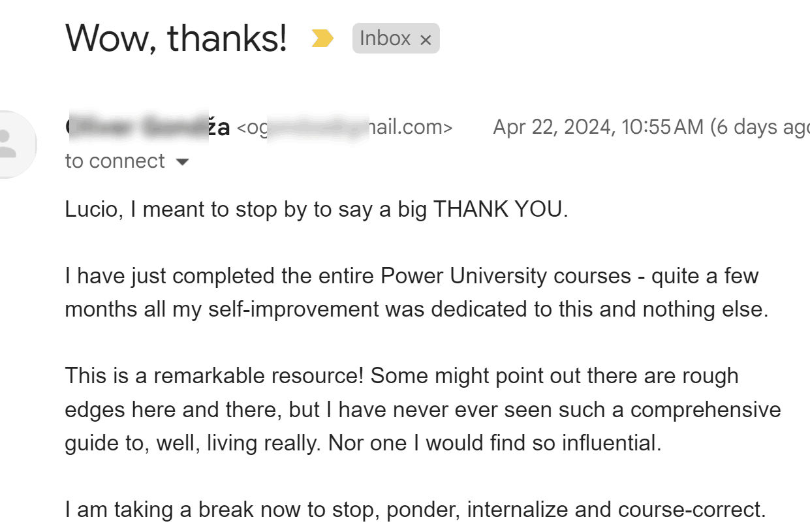
Task: Click the "Wow, thanks!" subject heading
Action: [x=176, y=38]
